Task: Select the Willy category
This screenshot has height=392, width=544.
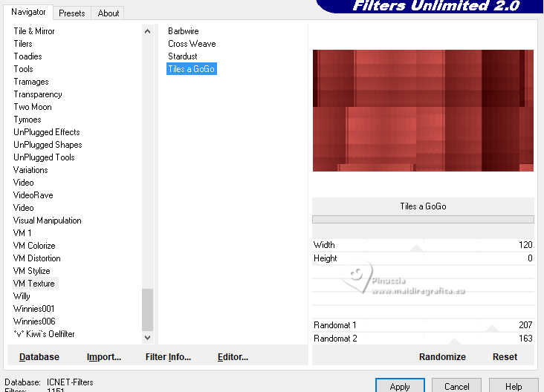Action: coord(22,296)
